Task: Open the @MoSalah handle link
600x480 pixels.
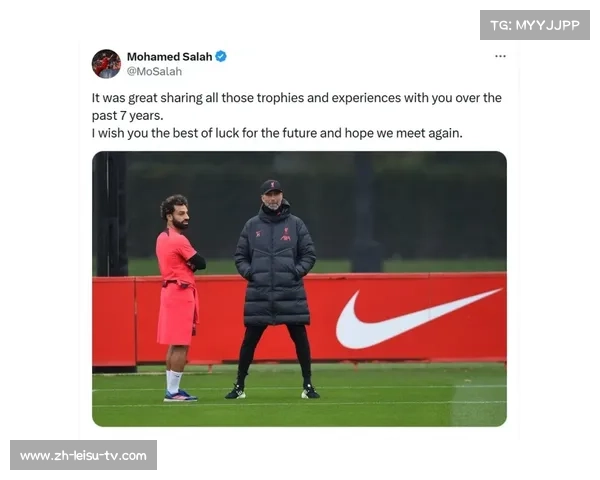Action: coord(154,72)
